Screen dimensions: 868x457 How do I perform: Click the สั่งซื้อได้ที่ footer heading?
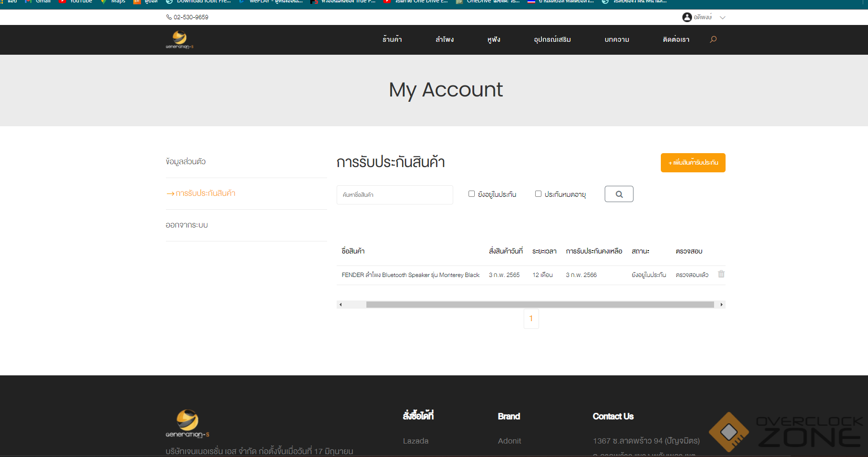pos(418,416)
